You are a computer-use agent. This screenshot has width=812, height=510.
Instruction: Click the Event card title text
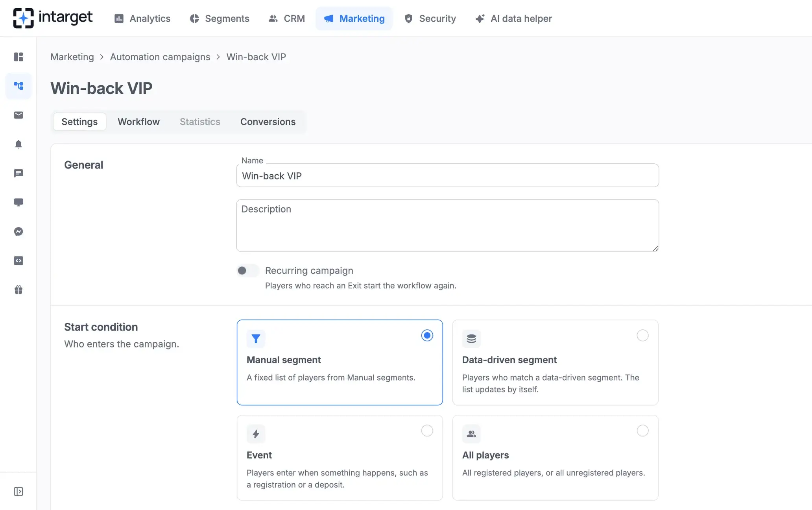[x=259, y=455]
